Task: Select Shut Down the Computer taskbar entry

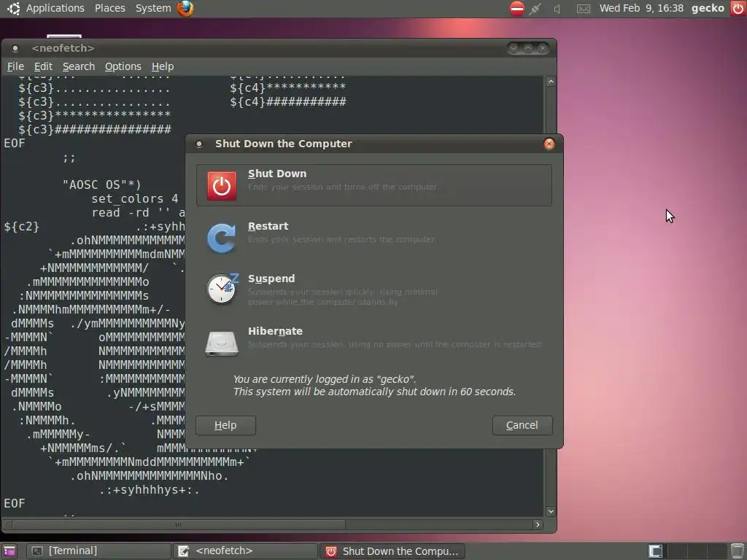Action: [392, 551]
